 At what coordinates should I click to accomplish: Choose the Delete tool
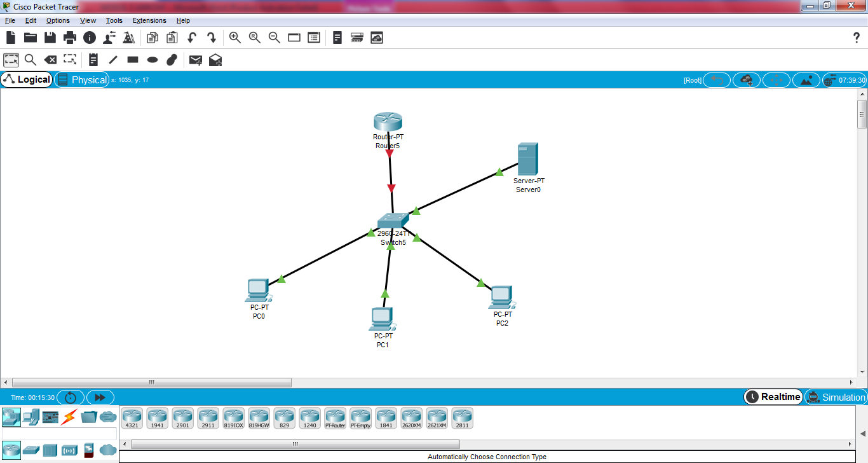coord(50,60)
